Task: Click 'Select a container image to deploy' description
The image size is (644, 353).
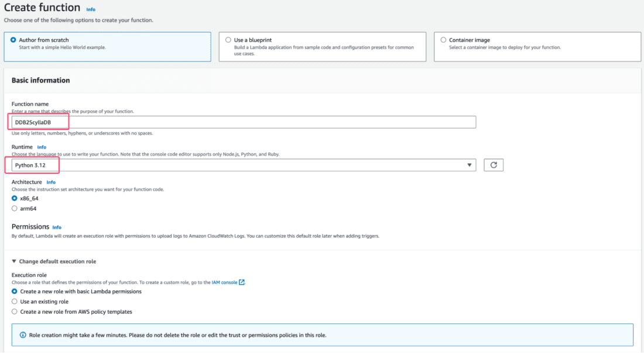Action: (x=505, y=47)
